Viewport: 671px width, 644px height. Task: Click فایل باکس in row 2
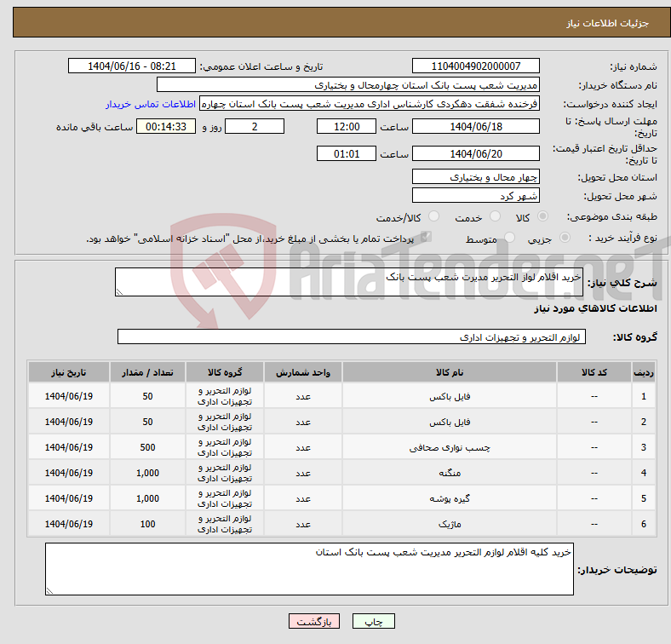click(450, 423)
